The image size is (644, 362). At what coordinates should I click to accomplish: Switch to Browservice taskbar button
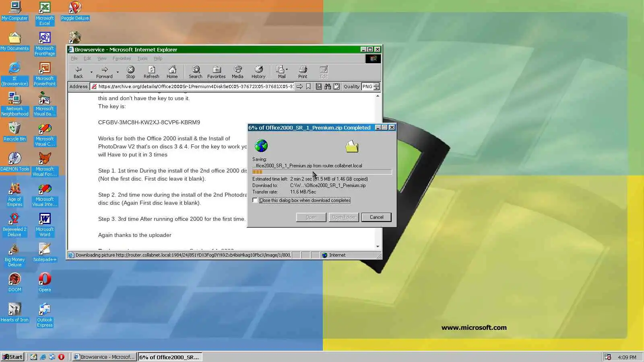(104, 357)
